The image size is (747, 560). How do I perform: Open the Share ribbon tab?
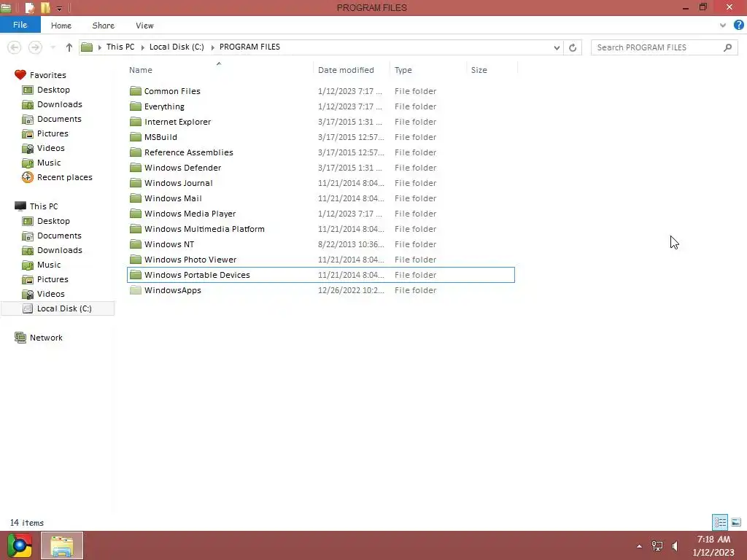(x=103, y=26)
